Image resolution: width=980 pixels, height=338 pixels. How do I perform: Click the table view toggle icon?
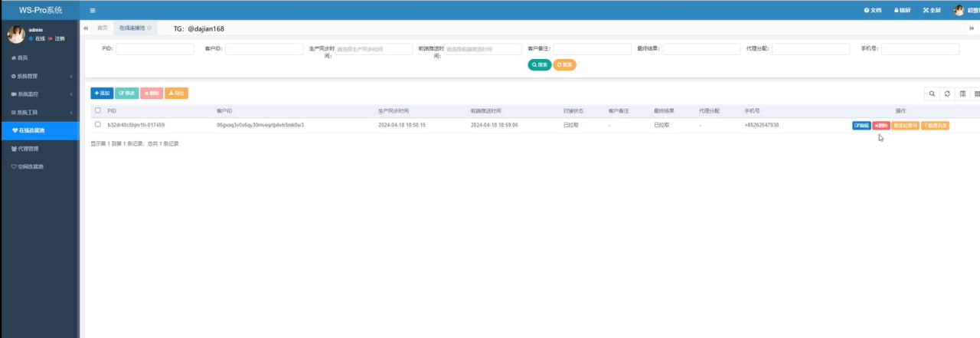tap(962, 94)
